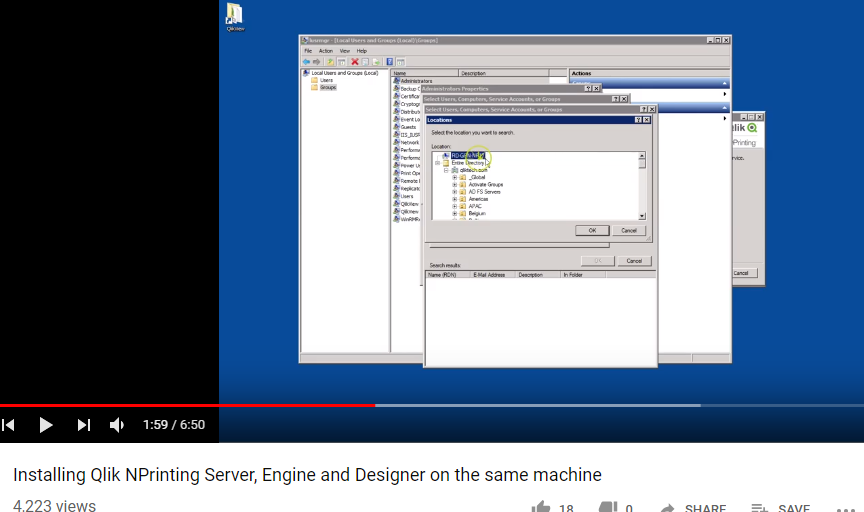The image size is (864, 512).
Task: Expand the APAC folder node
Action: pyautogui.click(x=455, y=206)
